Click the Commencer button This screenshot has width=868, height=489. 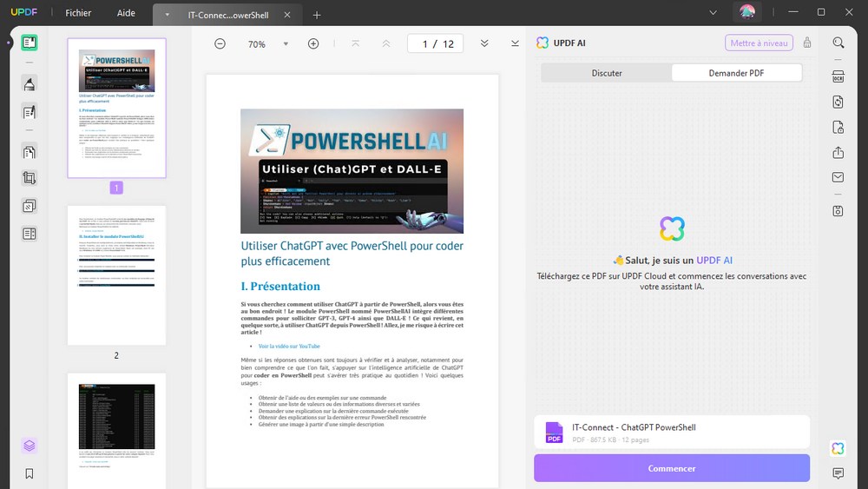[671, 468]
